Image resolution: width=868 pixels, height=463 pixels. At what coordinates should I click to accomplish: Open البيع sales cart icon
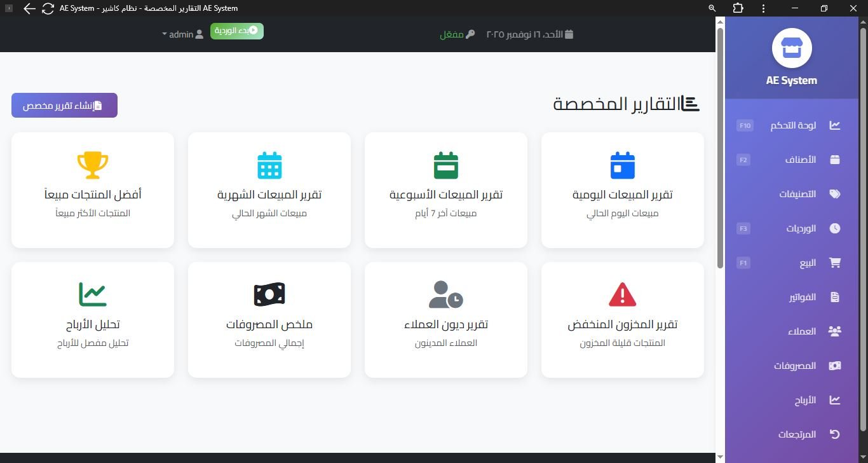coord(835,263)
